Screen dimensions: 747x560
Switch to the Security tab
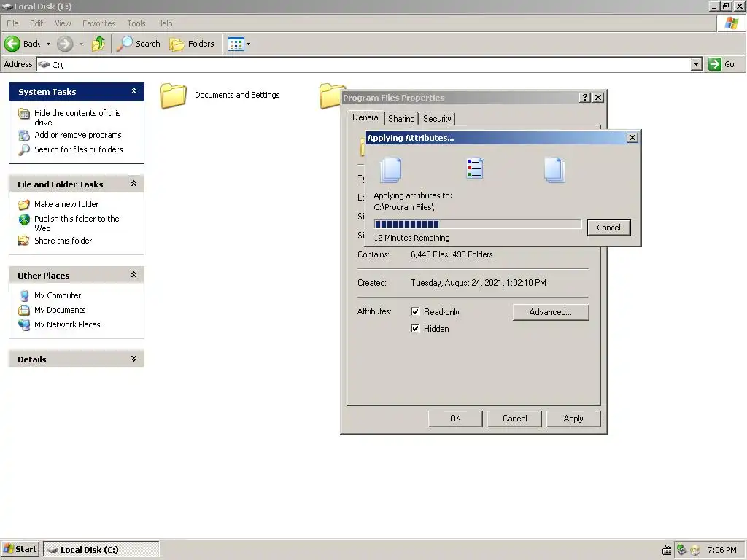pos(437,119)
